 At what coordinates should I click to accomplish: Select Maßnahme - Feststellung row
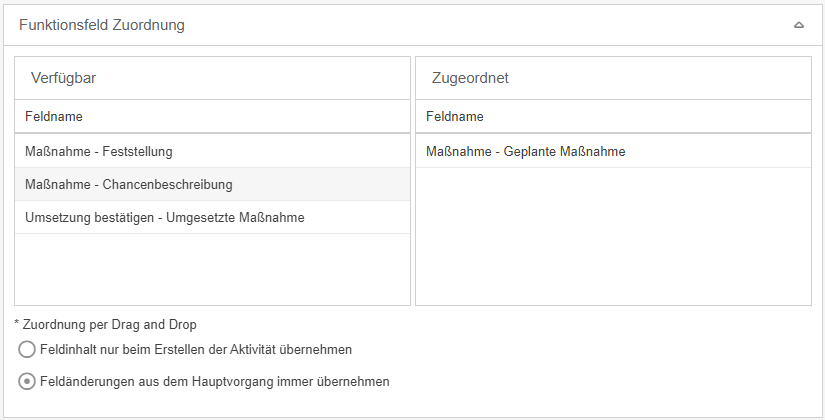coord(99,152)
